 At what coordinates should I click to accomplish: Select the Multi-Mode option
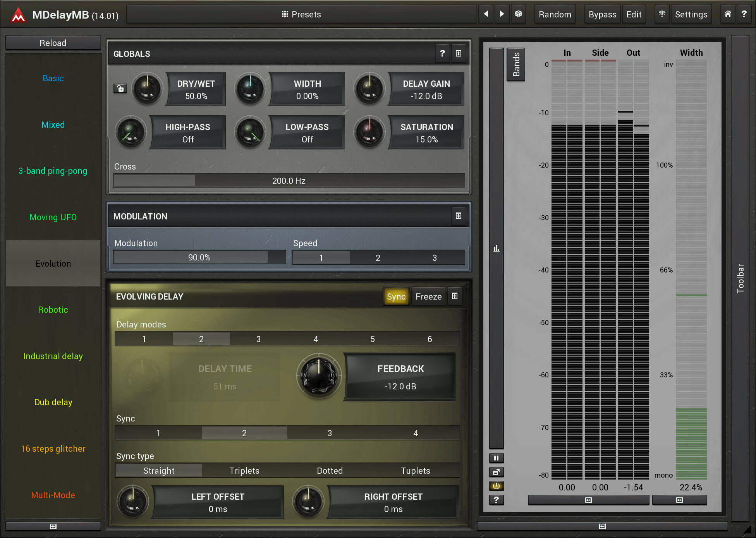(x=53, y=495)
